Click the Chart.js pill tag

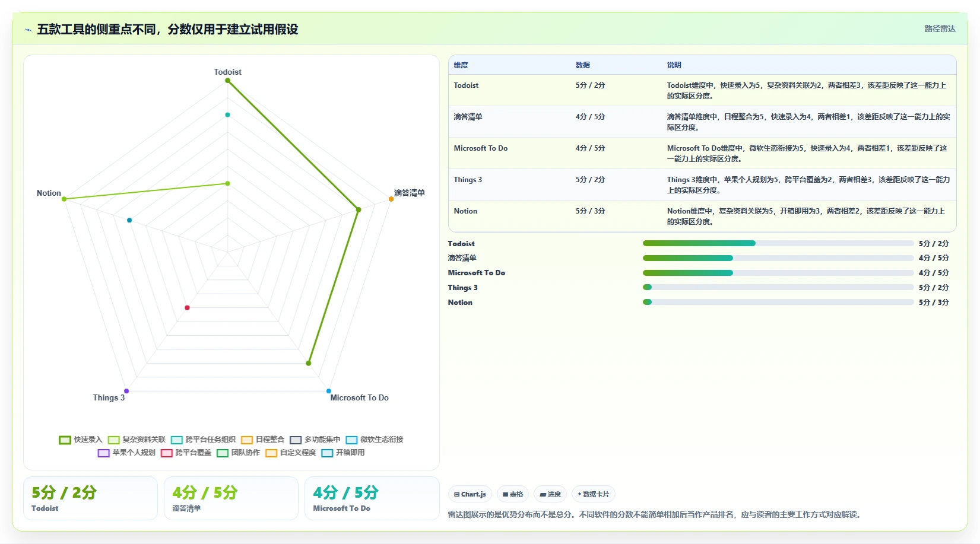470,494
